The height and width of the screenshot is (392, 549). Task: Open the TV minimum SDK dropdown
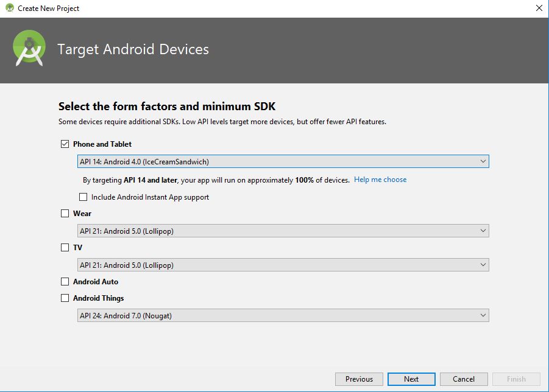(x=283, y=265)
